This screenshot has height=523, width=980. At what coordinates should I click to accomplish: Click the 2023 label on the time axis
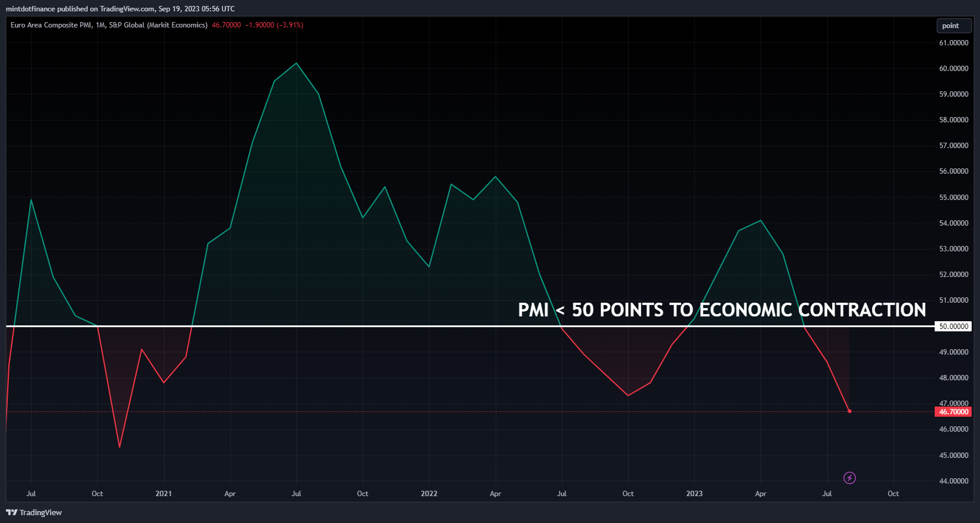(694, 494)
